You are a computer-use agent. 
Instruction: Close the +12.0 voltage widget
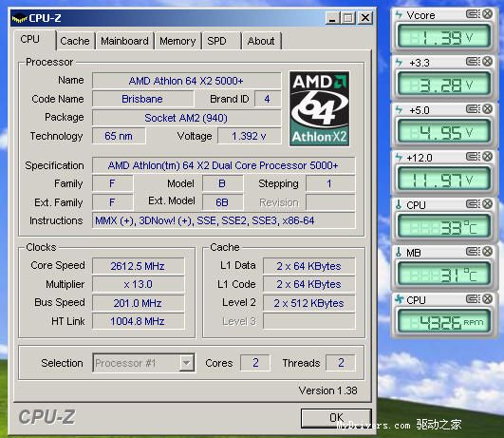coord(487,157)
